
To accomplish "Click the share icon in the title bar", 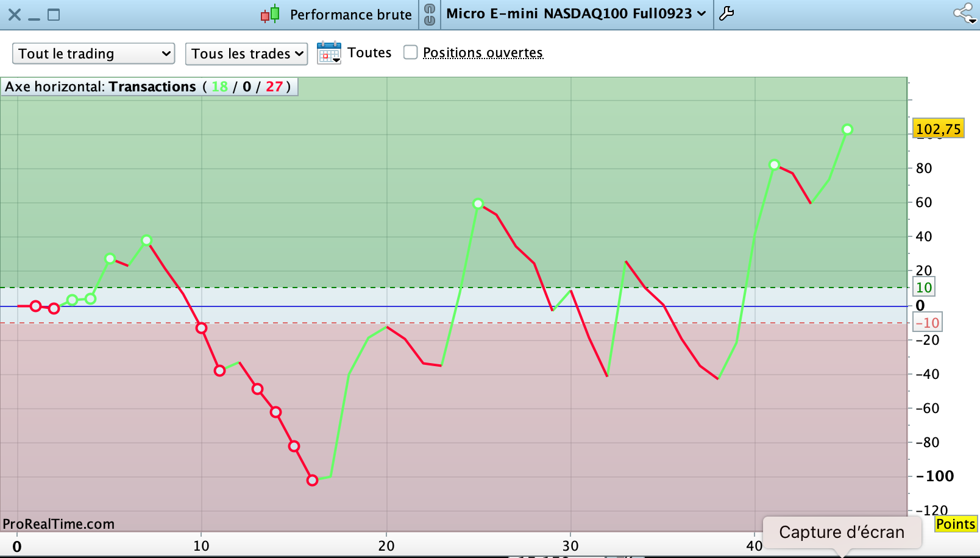I will [964, 13].
